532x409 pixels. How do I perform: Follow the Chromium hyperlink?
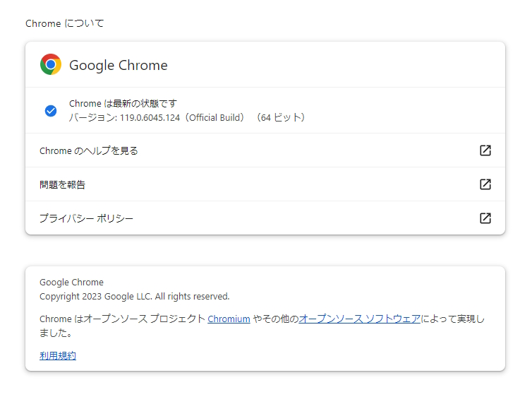click(229, 319)
